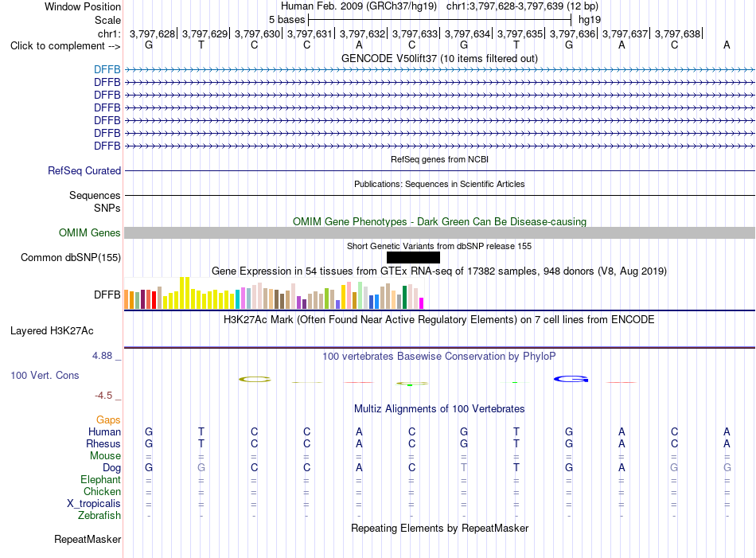This screenshot has width=756, height=558.
Task: Click the chr1:3,797,628-3,797,639 (12 bp) position text
Action: 522,6
